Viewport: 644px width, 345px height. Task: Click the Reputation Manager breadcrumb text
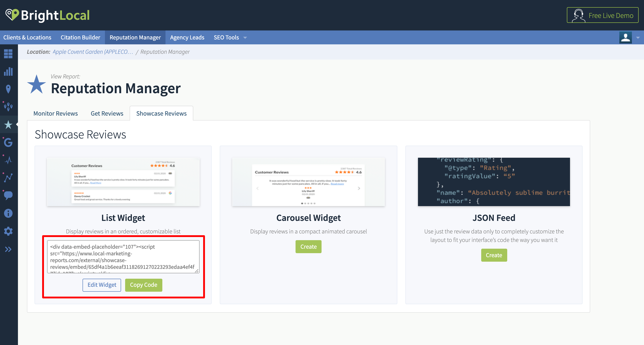[x=165, y=52]
